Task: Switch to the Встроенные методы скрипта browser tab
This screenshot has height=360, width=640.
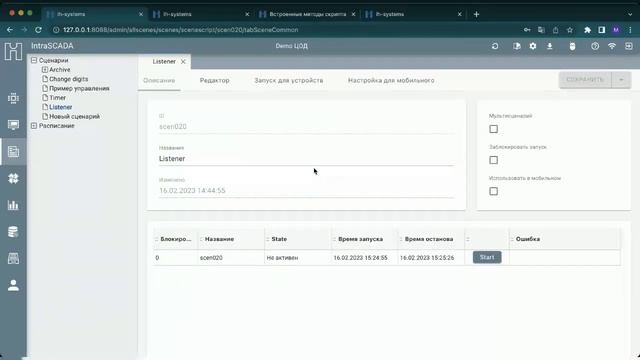Action: point(307,14)
